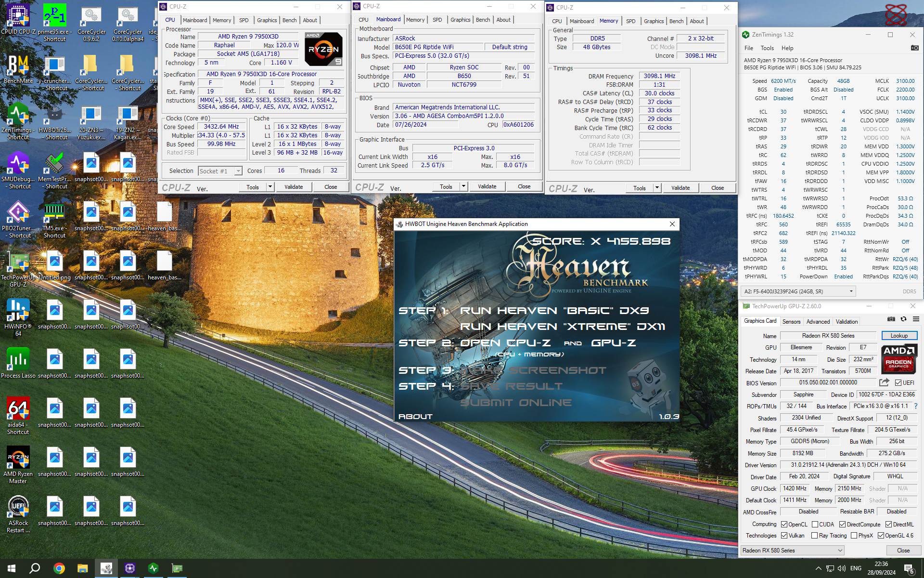
Task: Toggle the OpenCL checkbox in GPU-Z
Action: 784,525
